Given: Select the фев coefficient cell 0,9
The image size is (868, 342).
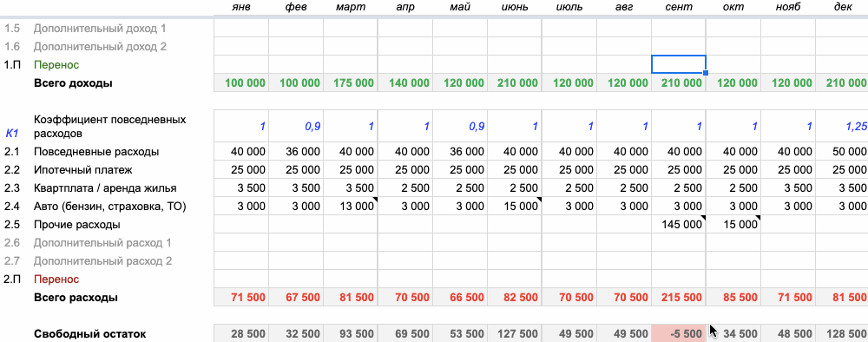Looking at the screenshot, I should pyautogui.click(x=296, y=126).
